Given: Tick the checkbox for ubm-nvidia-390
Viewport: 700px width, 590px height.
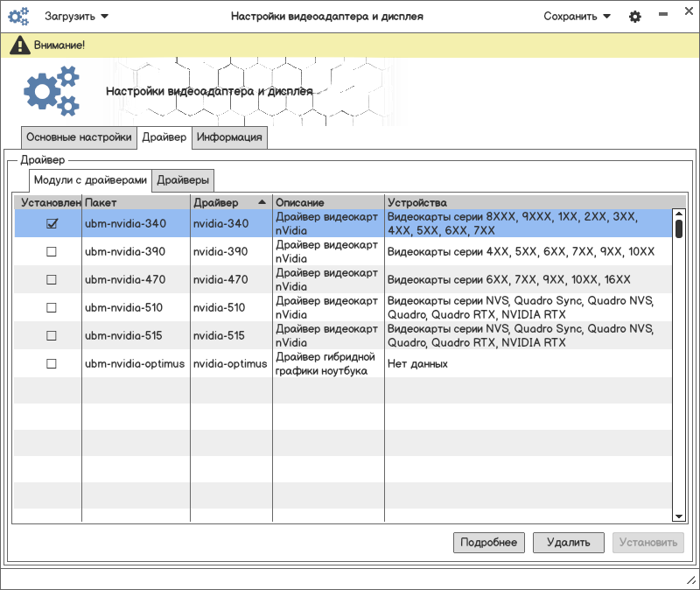Looking at the screenshot, I should pyautogui.click(x=52, y=252).
